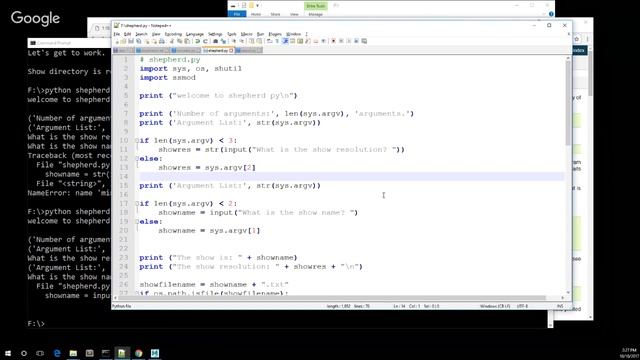
Task: Click the Replace toolbar icon
Action: 223,41
